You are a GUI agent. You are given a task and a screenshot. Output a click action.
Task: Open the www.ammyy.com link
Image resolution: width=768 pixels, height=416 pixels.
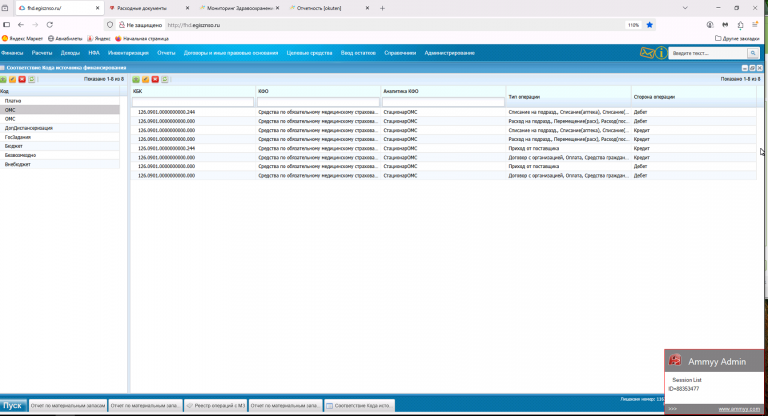click(x=739, y=409)
